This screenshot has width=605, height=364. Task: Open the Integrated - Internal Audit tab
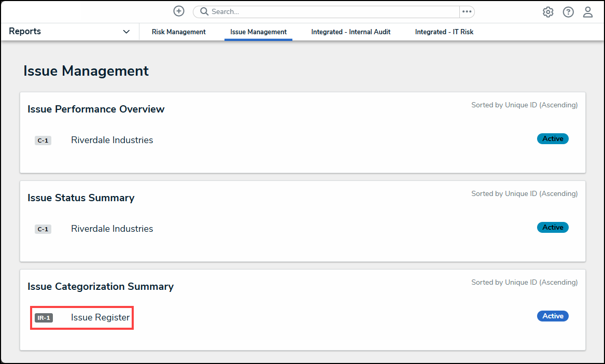pos(351,32)
